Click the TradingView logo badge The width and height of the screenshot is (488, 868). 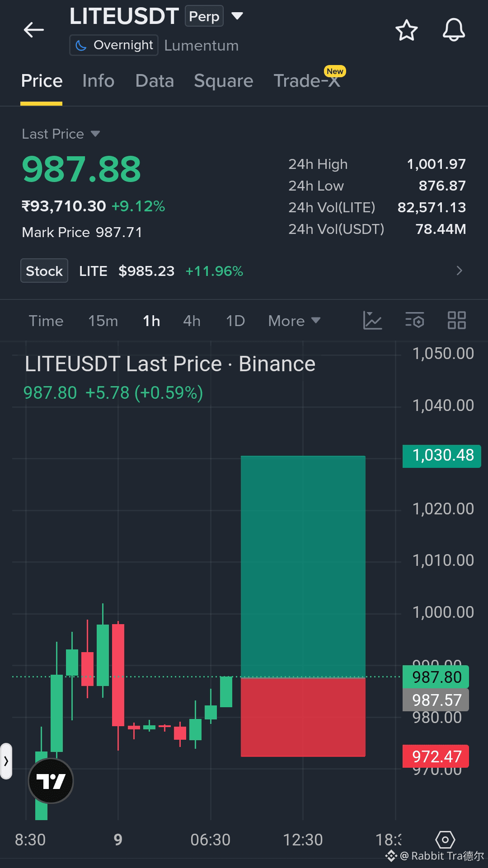point(51,781)
